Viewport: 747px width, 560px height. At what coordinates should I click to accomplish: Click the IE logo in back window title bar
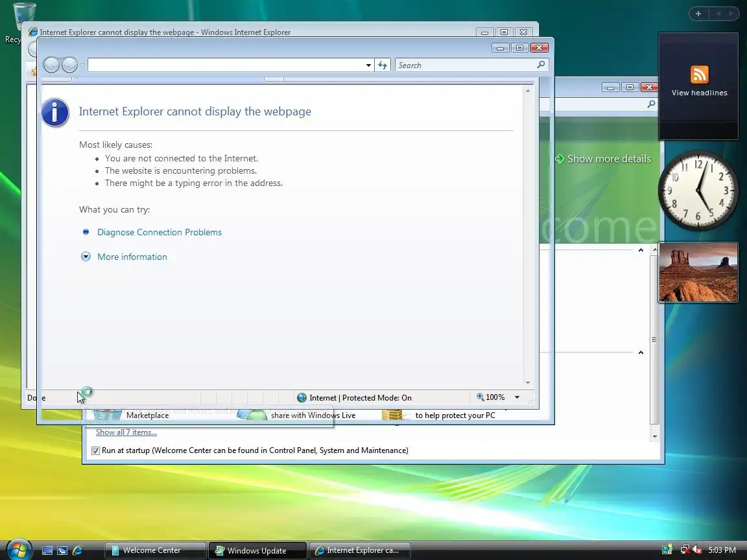coord(33,32)
